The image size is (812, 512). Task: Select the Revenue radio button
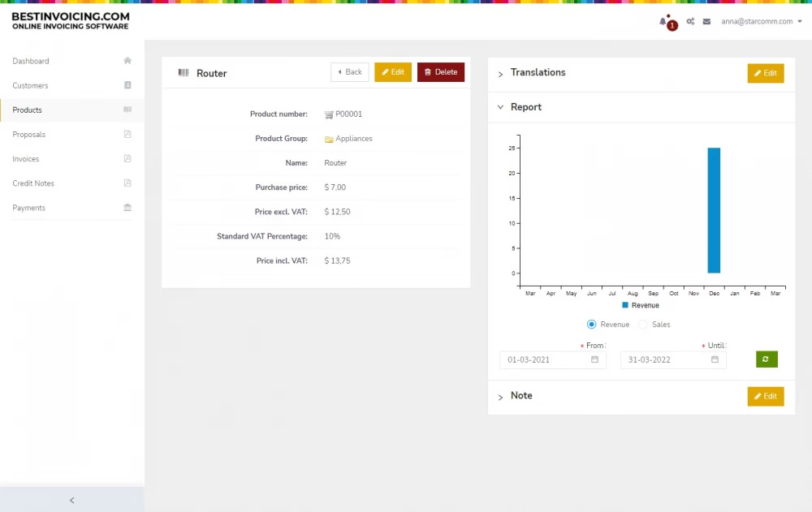click(x=592, y=325)
